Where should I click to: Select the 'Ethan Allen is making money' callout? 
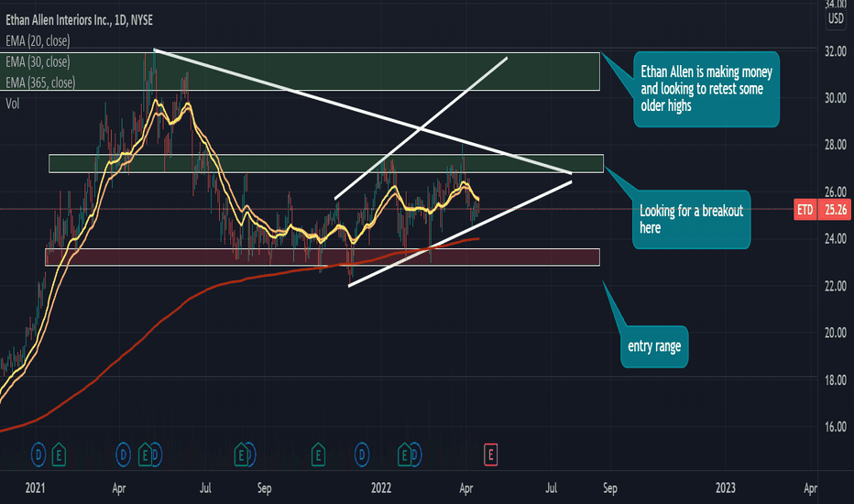[x=706, y=90]
